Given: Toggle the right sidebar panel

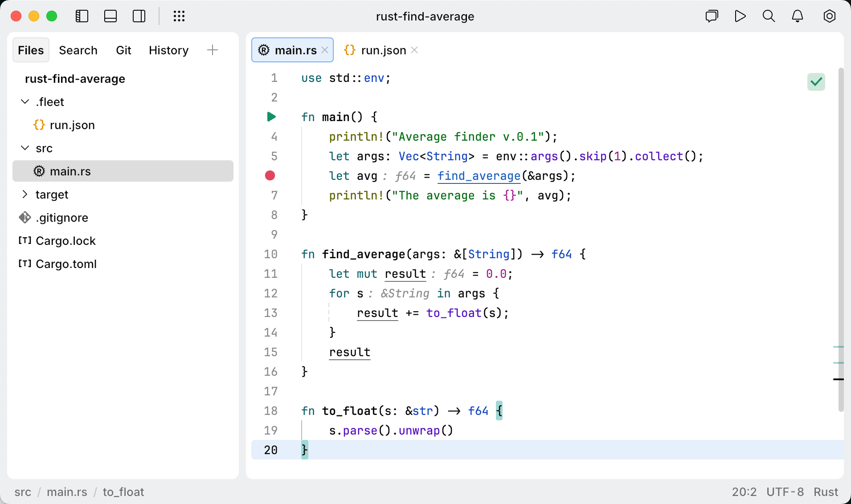Looking at the screenshot, I should (139, 16).
